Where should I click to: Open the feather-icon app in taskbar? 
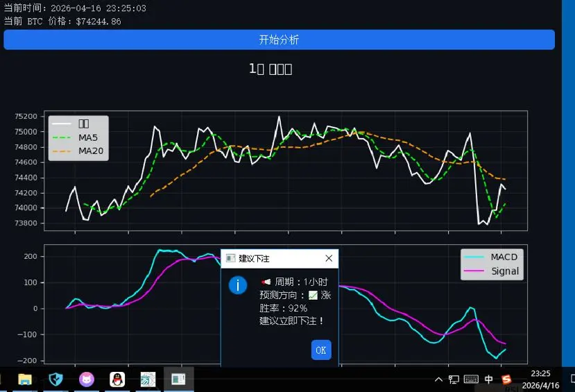click(148, 380)
